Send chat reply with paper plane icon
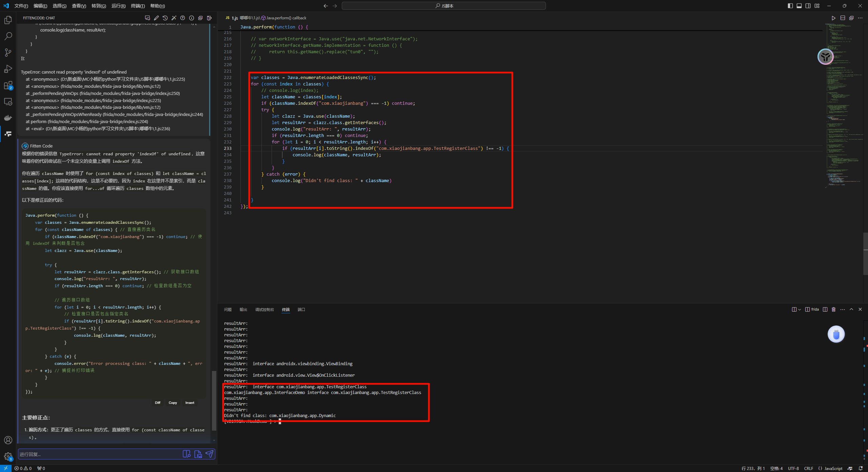Screen dimensions: 868x472 point(210,454)
